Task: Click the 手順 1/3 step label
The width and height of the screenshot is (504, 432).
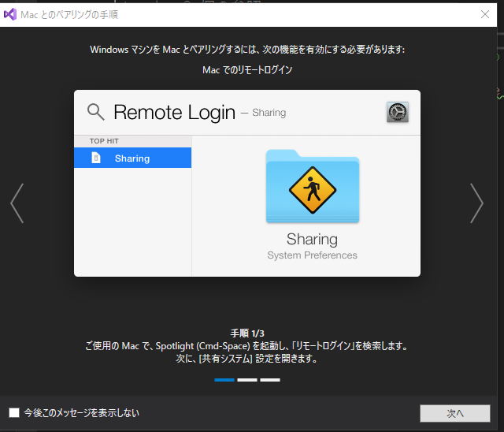Action: tap(247, 333)
